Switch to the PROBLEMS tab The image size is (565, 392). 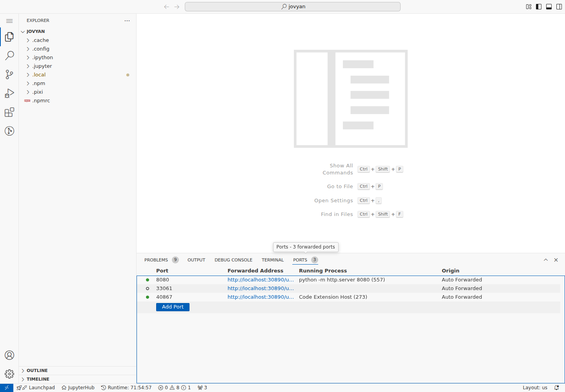pos(161,260)
